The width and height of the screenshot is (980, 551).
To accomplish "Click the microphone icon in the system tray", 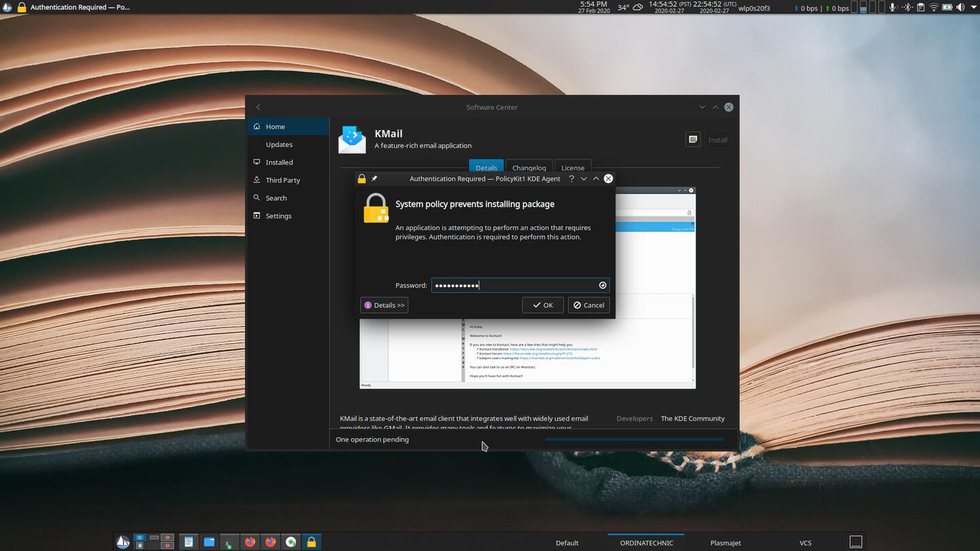I will click(x=893, y=7).
